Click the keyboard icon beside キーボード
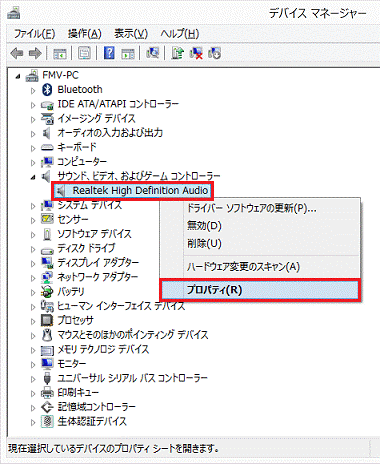This screenshot has height=464, width=380. tap(47, 147)
